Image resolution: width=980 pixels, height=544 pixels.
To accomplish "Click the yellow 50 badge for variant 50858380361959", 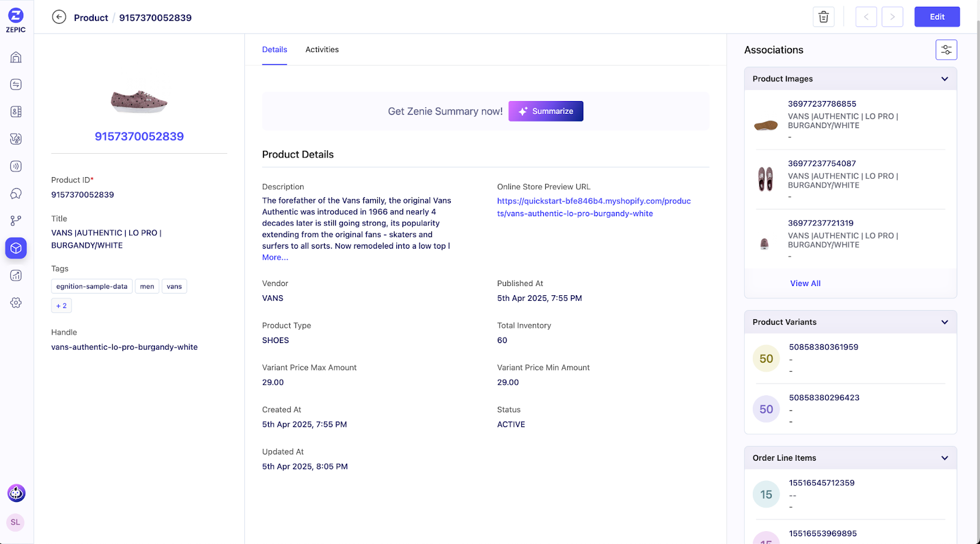I will point(766,358).
